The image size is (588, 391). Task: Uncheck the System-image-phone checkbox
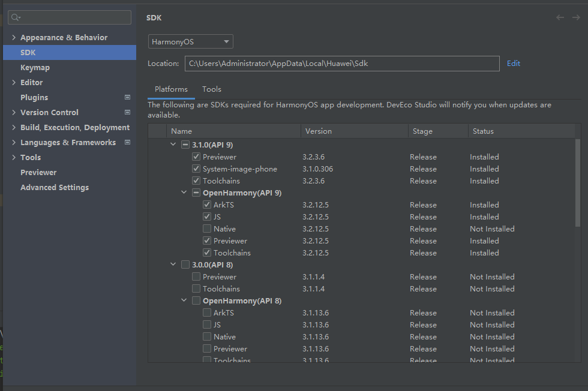(x=196, y=169)
